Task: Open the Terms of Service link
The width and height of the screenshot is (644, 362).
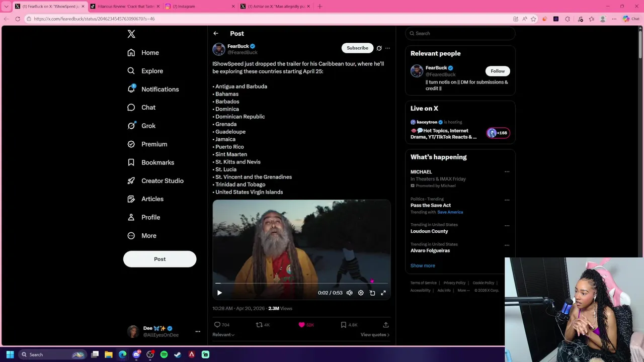Action: (x=423, y=283)
